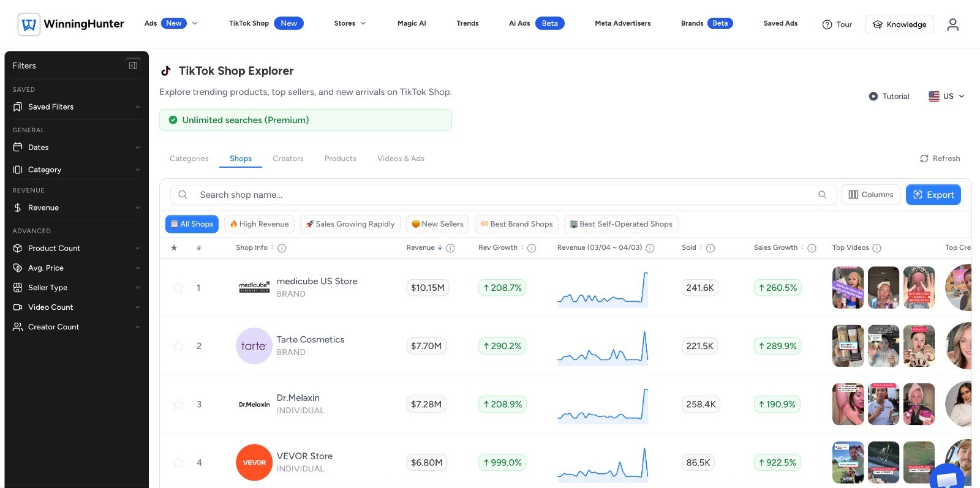Viewport: 980px width, 488px height.
Task: Switch to the Videos & Ads tab
Action: 401,159
